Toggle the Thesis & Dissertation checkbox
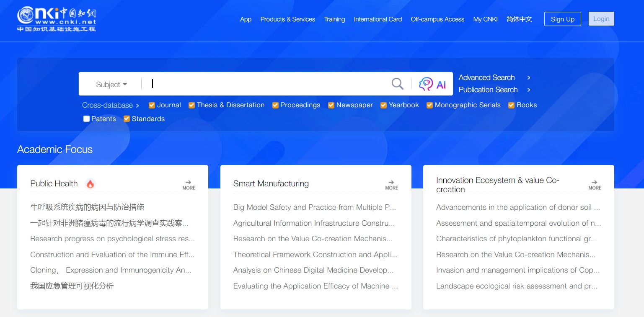Viewport: 644px width, 317px height. point(191,105)
